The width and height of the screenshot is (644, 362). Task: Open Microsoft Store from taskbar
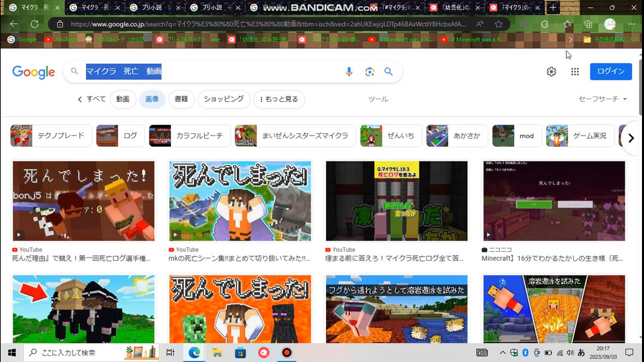[240, 353]
